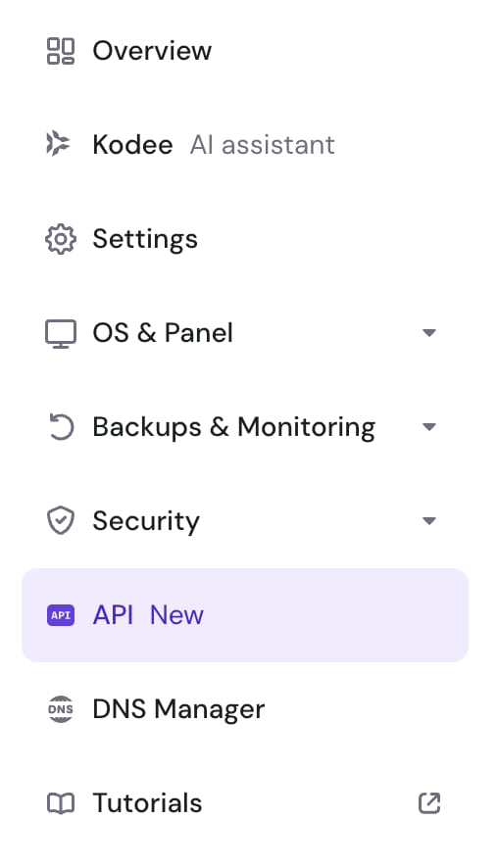Expand Backups & Monitoring dropdown arrow
498x868 pixels.
click(x=428, y=427)
